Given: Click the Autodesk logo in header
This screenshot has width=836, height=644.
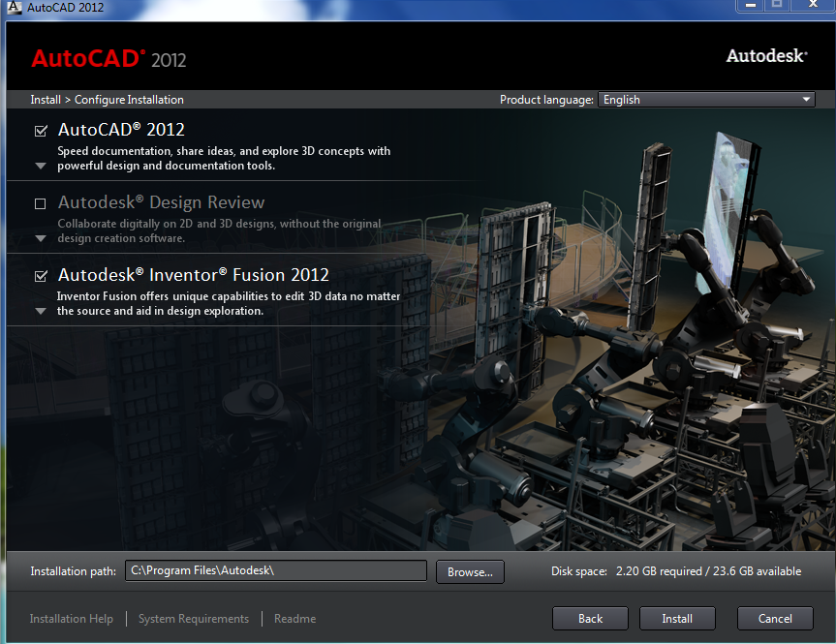Looking at the screenshot, I should [766, 55].
